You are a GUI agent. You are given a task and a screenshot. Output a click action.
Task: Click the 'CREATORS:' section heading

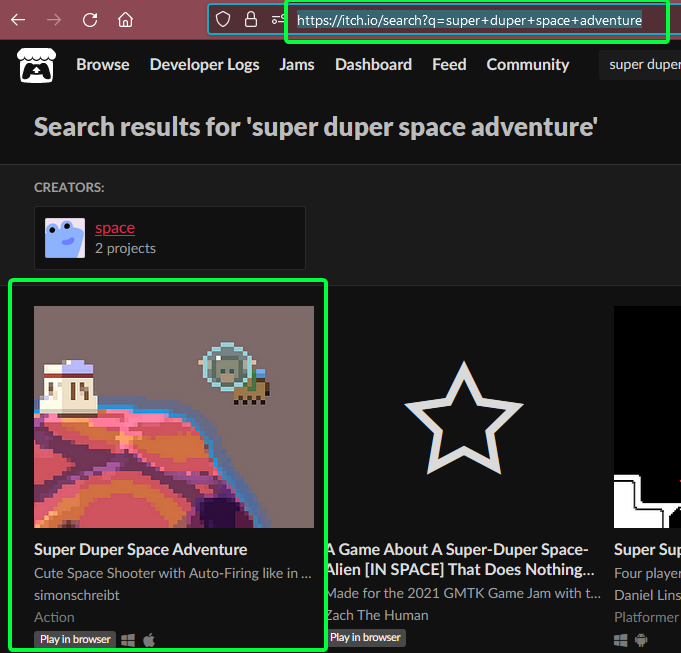(69, 188)
